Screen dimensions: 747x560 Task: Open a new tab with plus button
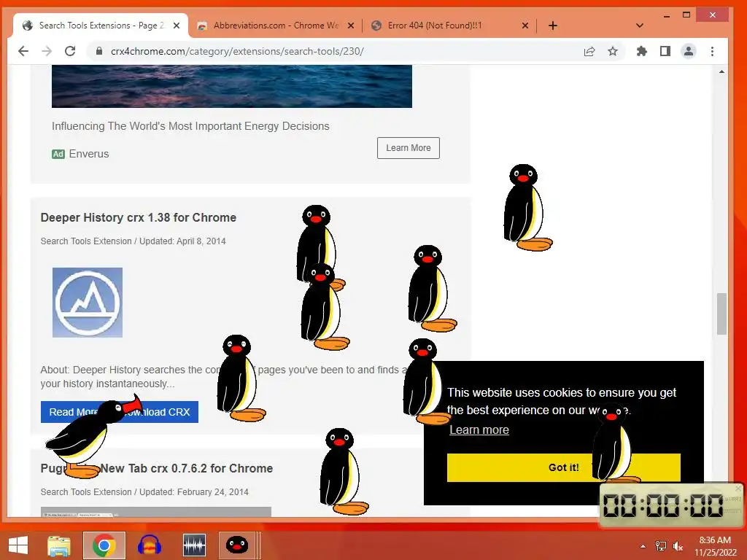[x=553, y=26]
